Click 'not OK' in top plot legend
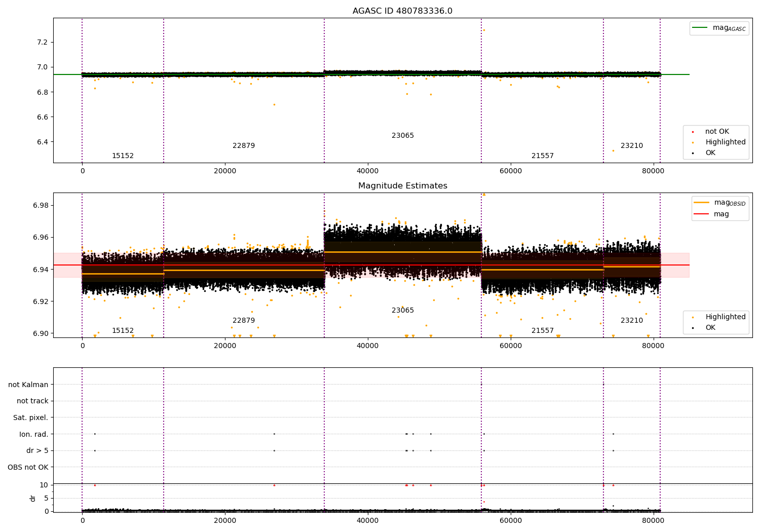This screenshot has width=760, height=532. pos(717,132)
